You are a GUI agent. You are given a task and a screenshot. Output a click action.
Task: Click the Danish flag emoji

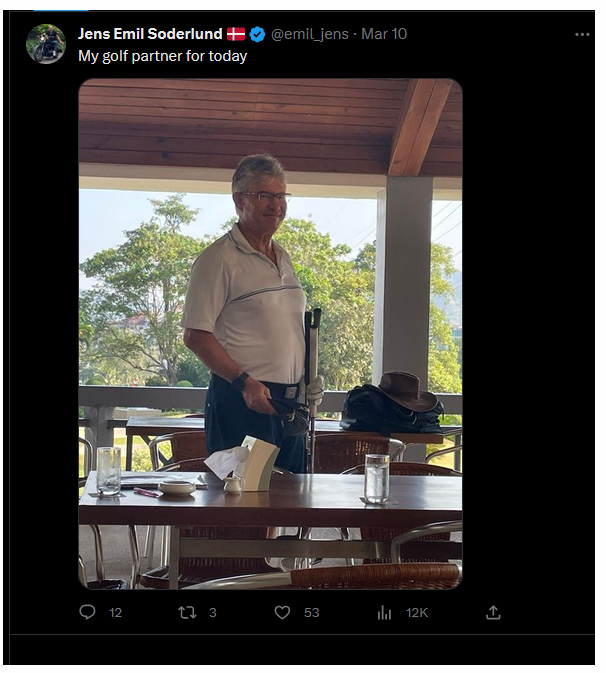coord(237,34)
